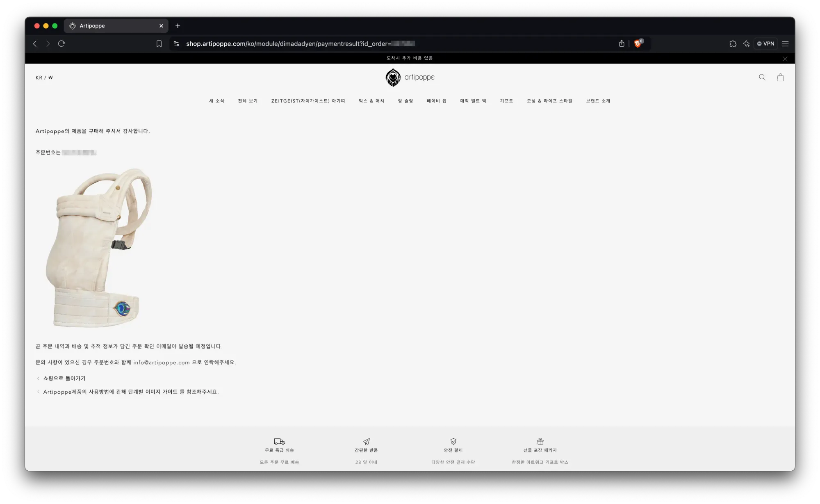The image size is (820, 504).
Task: Click the secure payment icon
Action: click(453, 441)
